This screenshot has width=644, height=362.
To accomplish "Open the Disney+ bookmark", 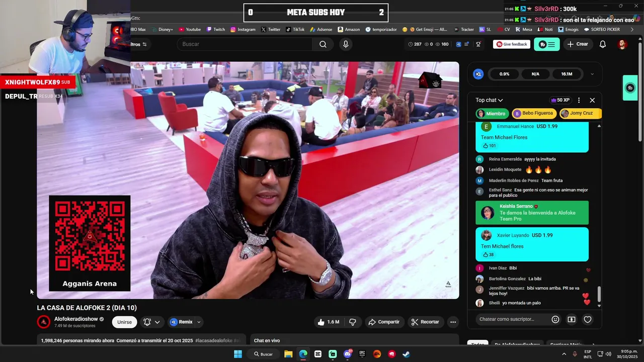I will (x=162, y=30).
